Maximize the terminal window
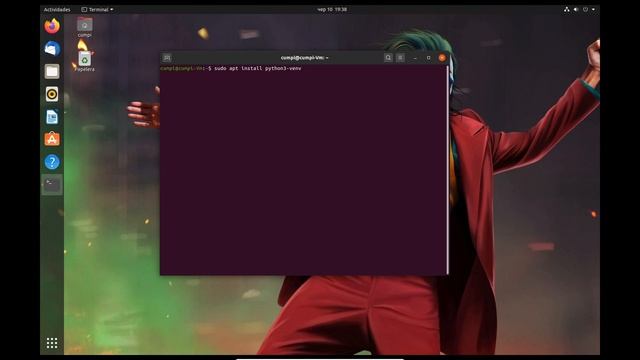Viewport: 640px width, 360px height. (x=429, y=58)
